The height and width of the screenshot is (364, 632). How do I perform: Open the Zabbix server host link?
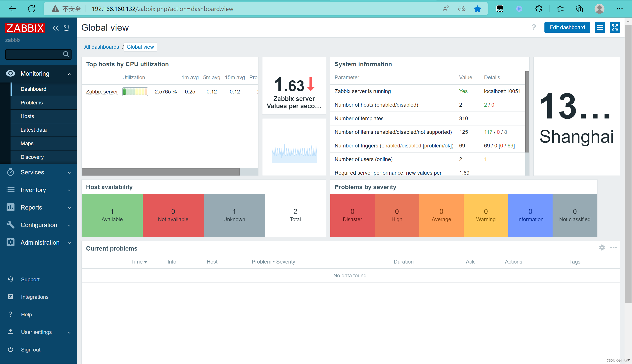coord(102,91)
